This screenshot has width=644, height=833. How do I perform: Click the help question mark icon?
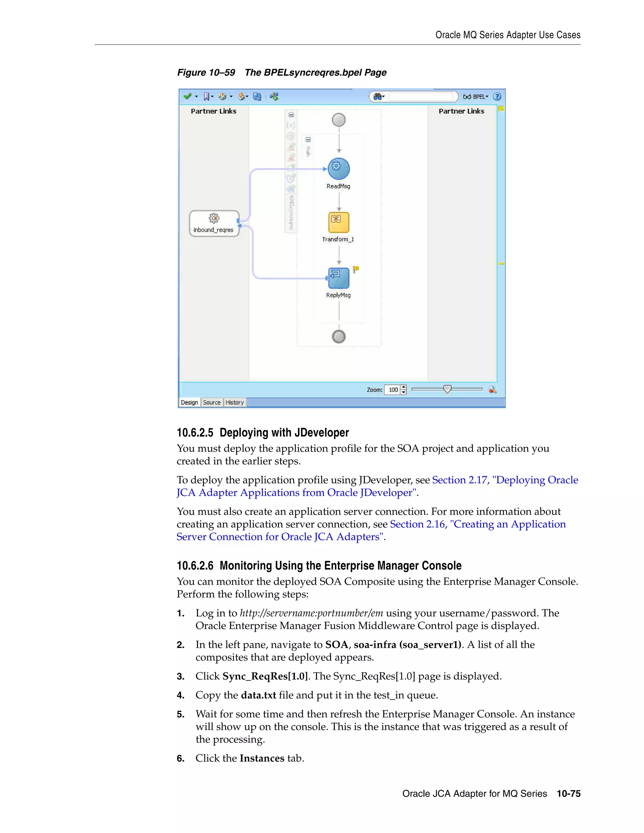pos(497,97)
